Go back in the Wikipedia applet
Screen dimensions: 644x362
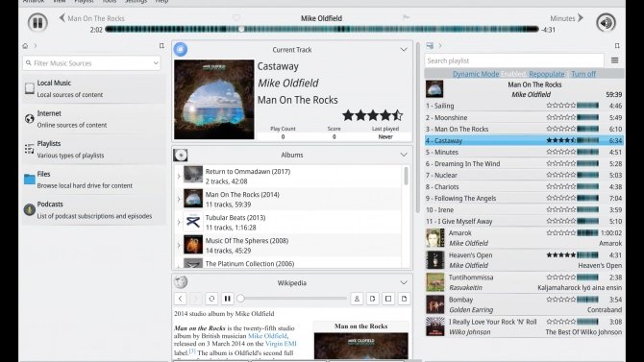coord(181,299)
